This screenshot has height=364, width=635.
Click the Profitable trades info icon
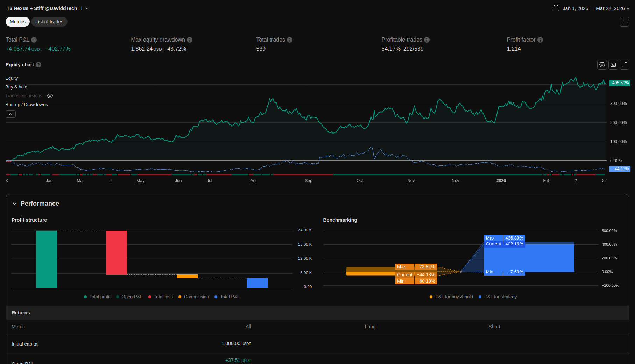coord(427,40)
